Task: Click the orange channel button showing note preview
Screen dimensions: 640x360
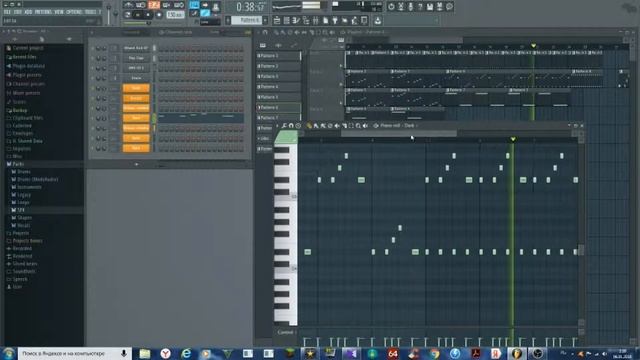Action: [x=136, y=118]
